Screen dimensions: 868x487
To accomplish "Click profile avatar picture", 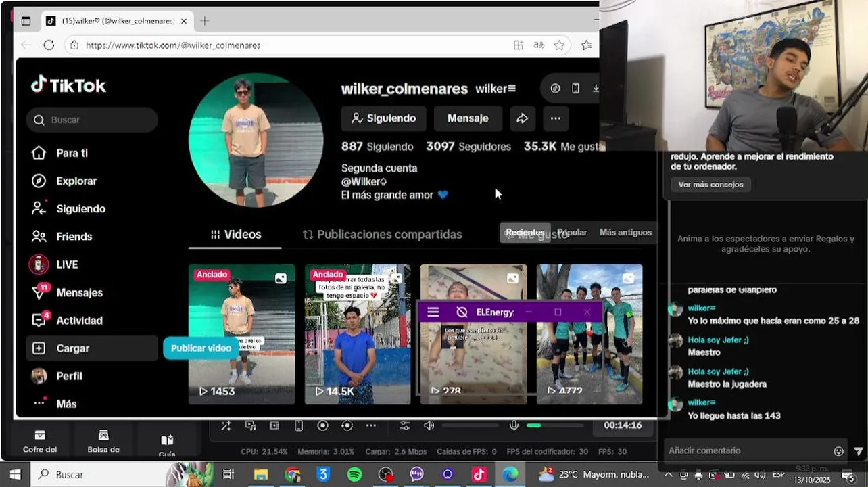I will point(256,140).
